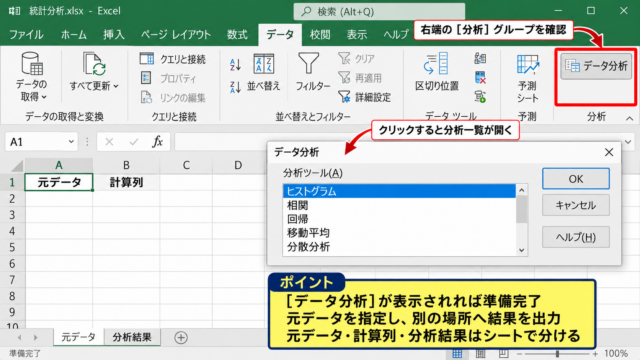Click the 100% zoom level
640x360 pixels.
coord(616,353)
